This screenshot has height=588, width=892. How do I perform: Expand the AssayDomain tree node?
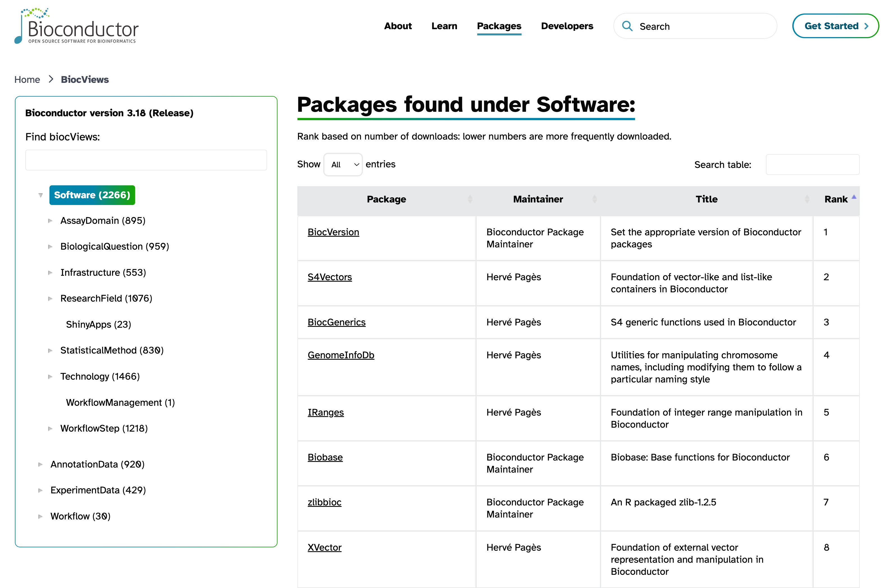click(x=50, y=221)
